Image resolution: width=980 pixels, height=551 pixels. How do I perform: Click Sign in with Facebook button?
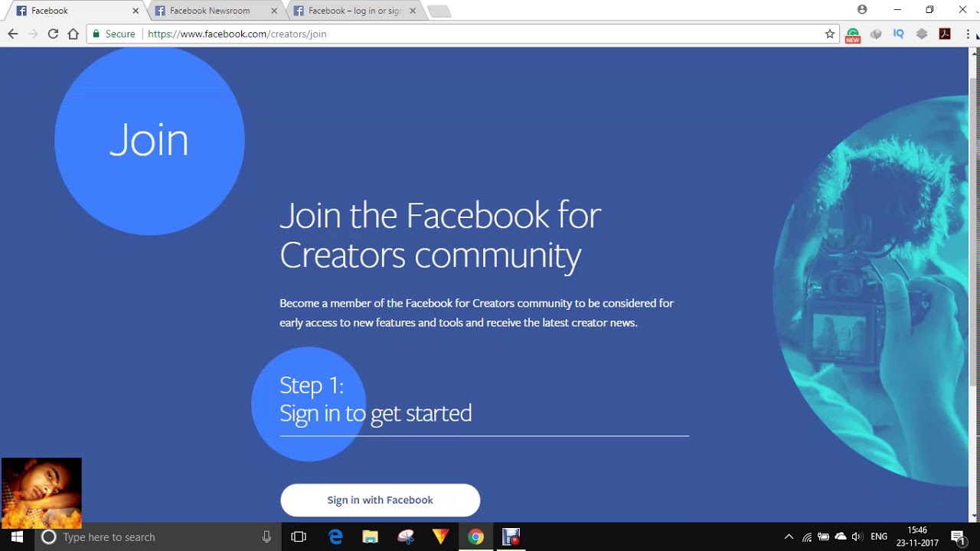coord(380,500)
